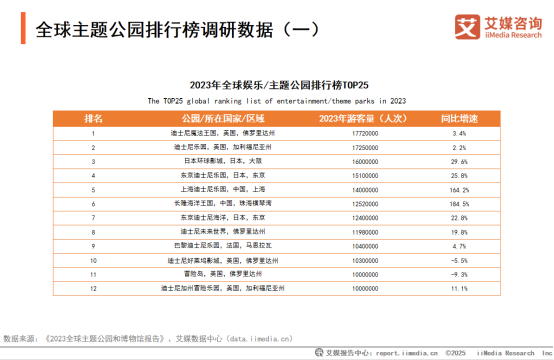554x360 pixels.
Task: Click the small iiMedia icon in the footer
Action: (319, 352)
